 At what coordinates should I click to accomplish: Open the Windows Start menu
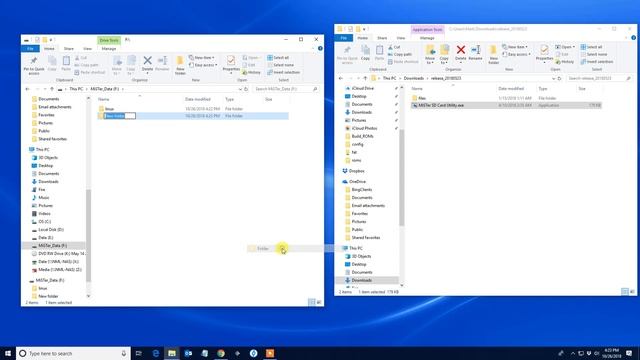(x=8, y=353)
